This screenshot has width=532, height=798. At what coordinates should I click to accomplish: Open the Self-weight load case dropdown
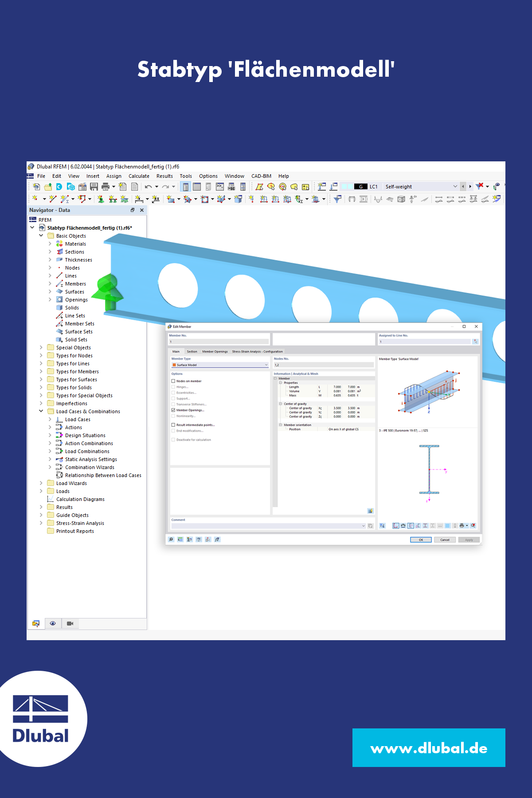[455, 187]
